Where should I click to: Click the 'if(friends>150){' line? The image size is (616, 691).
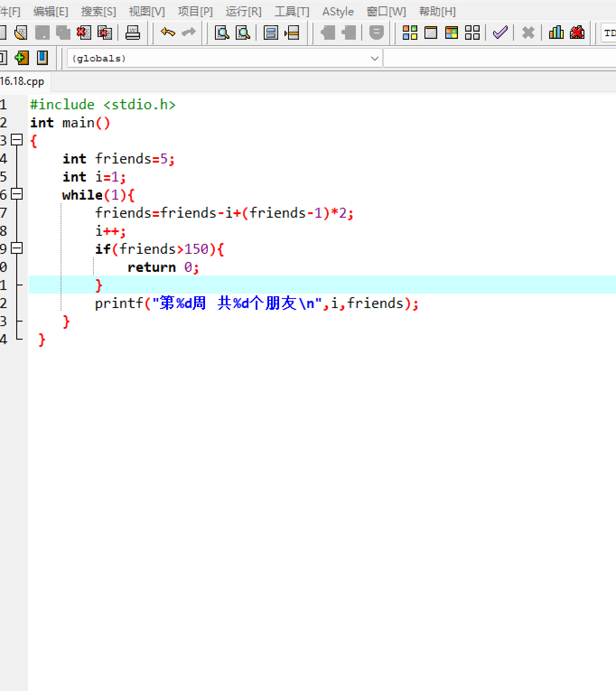point(159,249)
